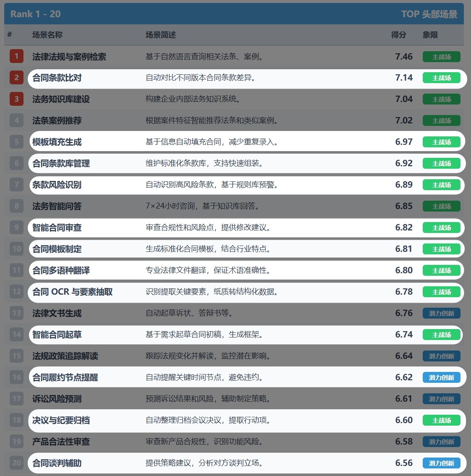Click the 主战场 tag for 决议与纪要归档

click(442, 421)
